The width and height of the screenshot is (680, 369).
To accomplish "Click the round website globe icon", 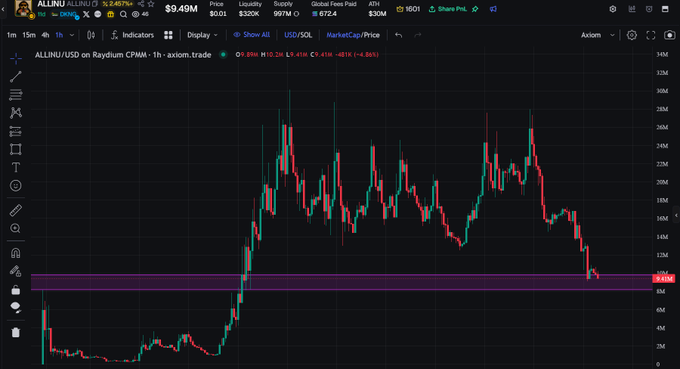I will [98, 14].
